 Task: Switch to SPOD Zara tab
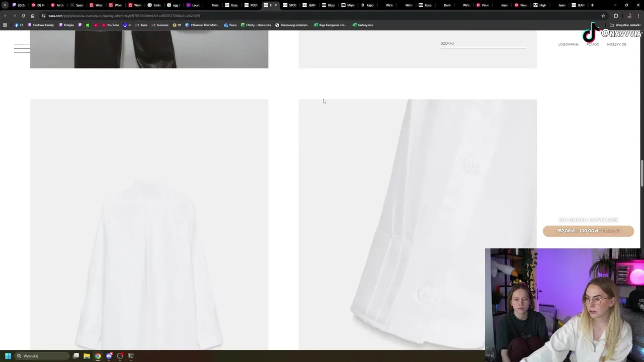tap(290, 5)
